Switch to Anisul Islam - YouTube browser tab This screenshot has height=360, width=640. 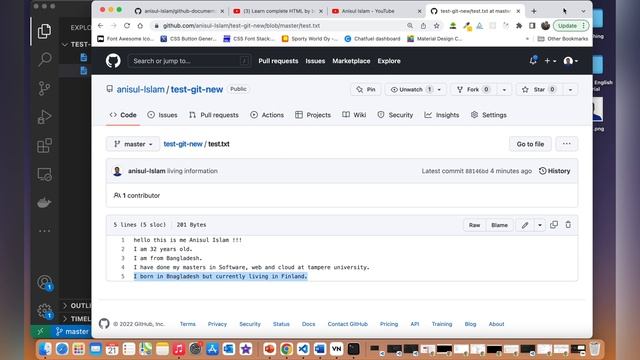tap(376, 11)
